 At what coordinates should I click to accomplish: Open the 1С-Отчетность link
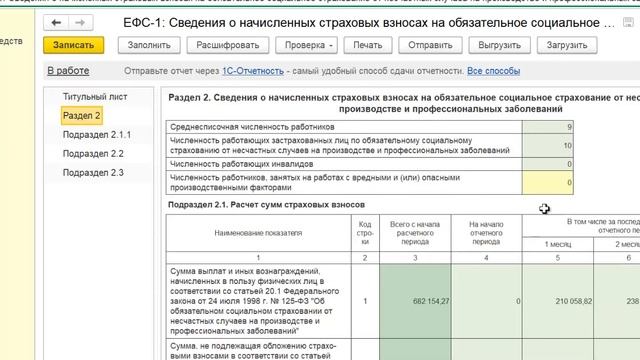point(253,71)
